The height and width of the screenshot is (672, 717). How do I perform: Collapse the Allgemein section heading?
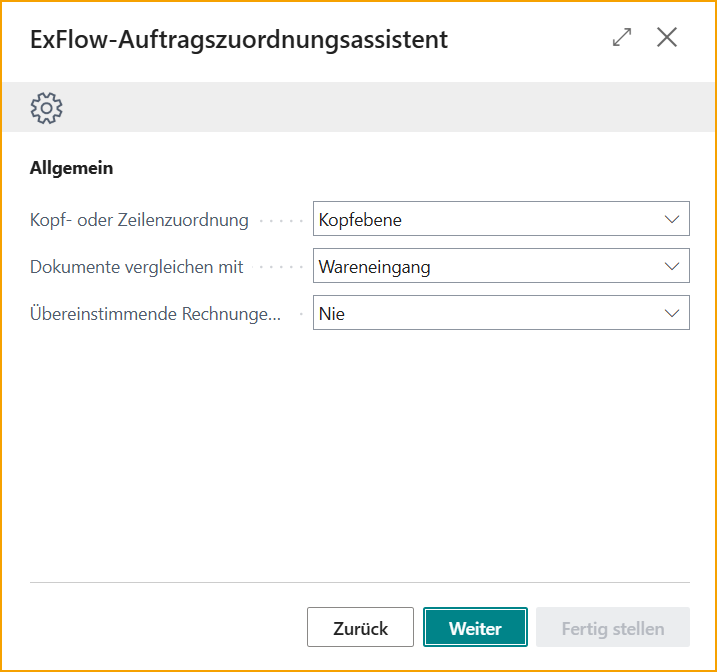tap(72, 168)
